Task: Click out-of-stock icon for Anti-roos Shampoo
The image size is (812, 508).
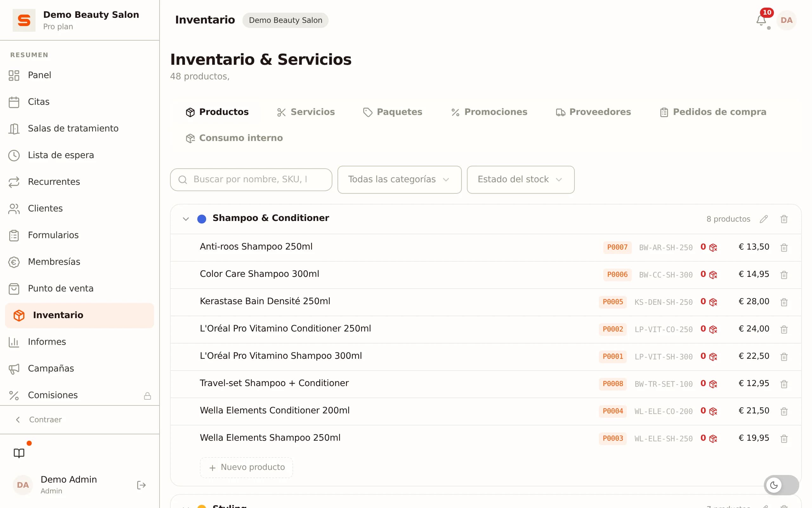Action: point(713,248)
